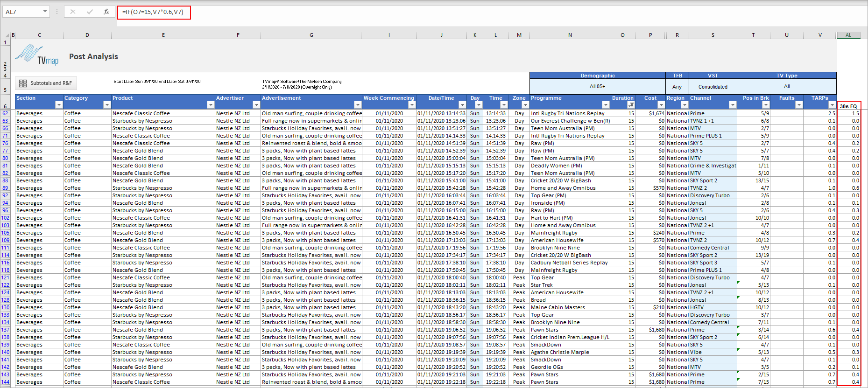Click 'Star Trek' programme cell

570,285
